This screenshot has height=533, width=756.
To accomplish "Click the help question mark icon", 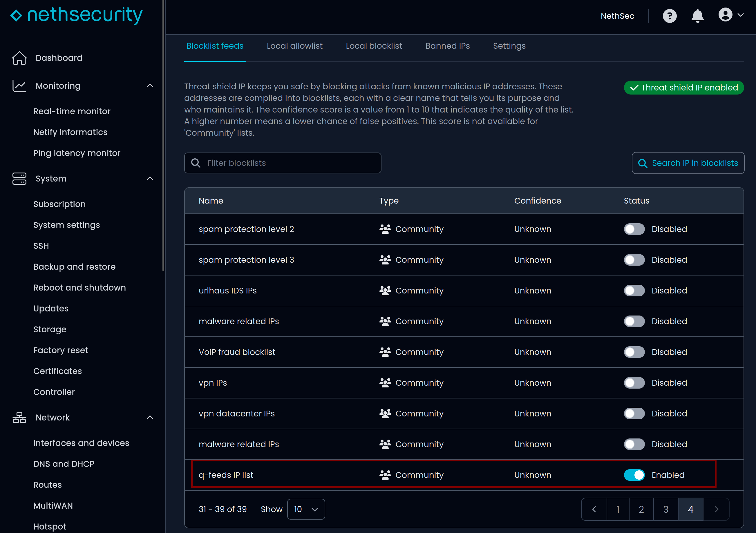I will [x=669, y=16].
